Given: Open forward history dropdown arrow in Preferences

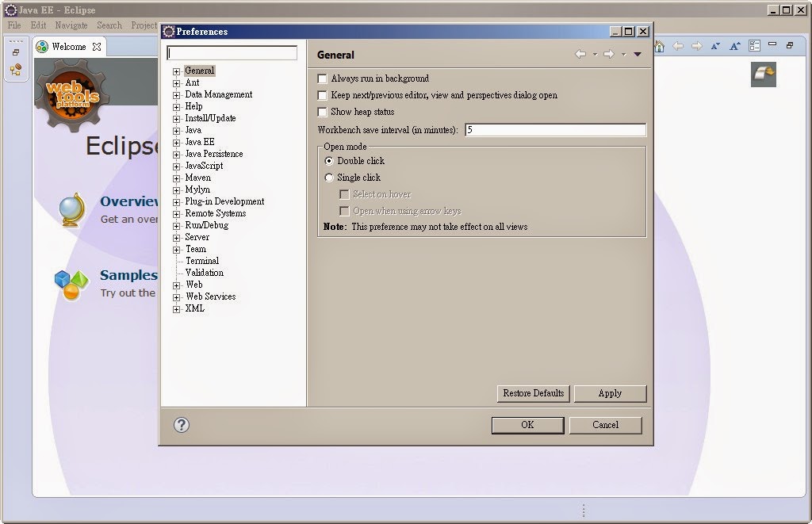Looking at the screenshot, I should click(x=623, y=55).
